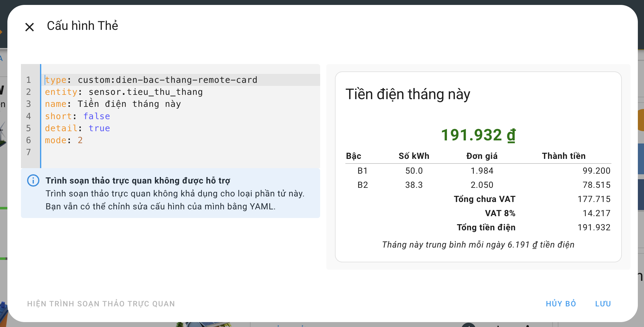Click line 1 with the card type
The height and width of the screenshot is (327, 644).
180,80
